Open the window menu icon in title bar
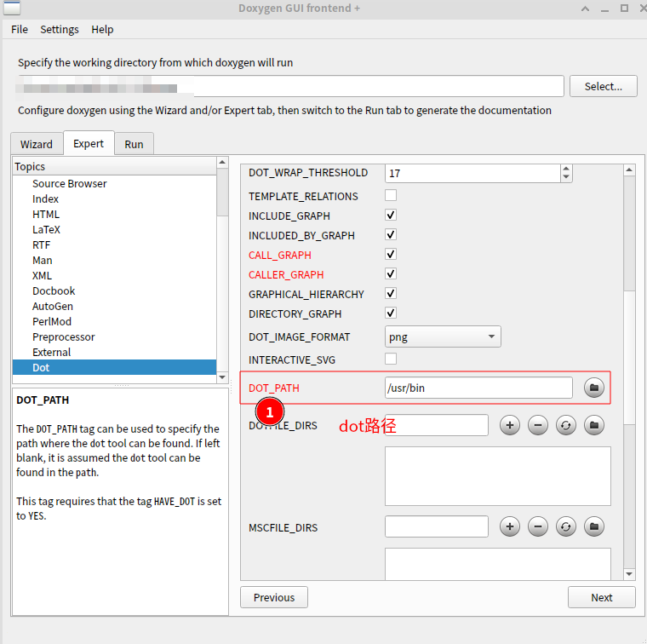The image size is (647, 644). point(12,8)
